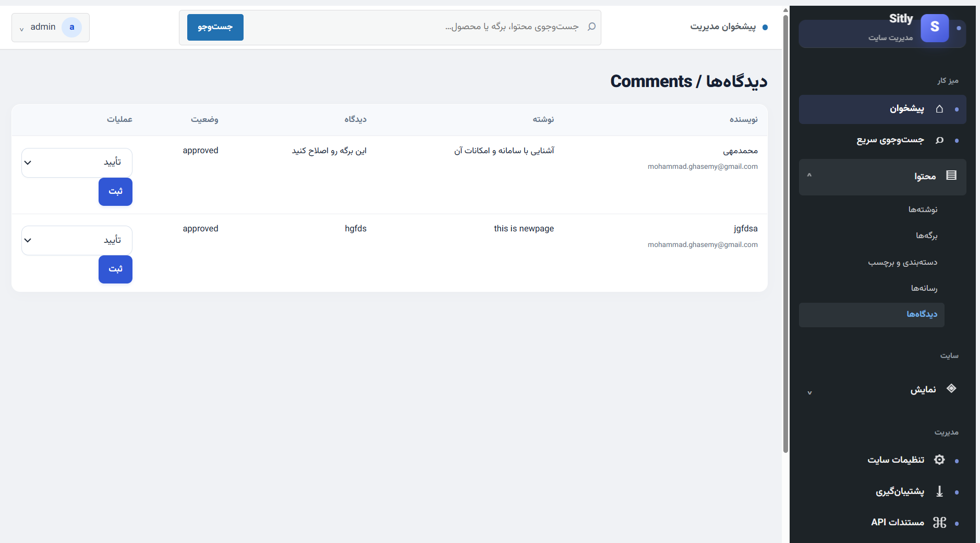Click comment text 'hgfds'
This screenshot has height=543, width=980.
point(356,229)
